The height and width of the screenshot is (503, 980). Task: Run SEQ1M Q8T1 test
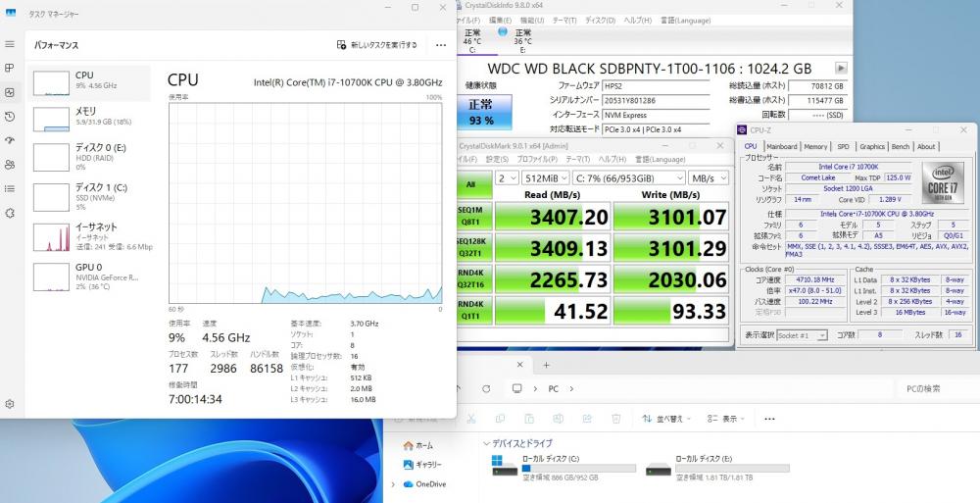[x=474, y=216]
